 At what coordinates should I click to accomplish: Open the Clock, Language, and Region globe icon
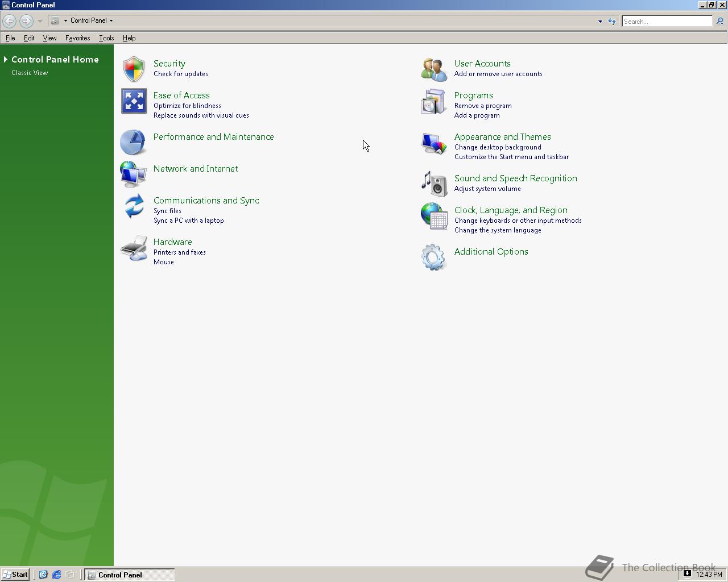pyautogui.click(x=434, y=216)
